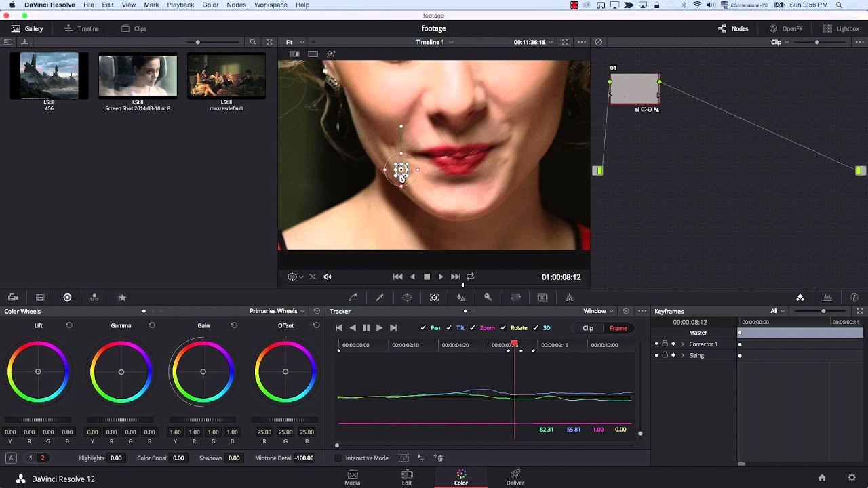Expand the Corrector 1 keyframe track
This screenshot has width=868, height=488.
tap(683, 344)
